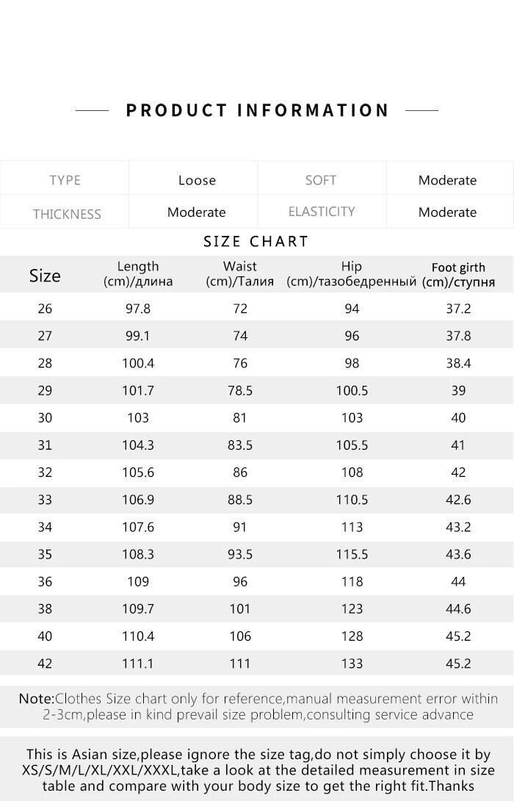Select the TYPE label cell
Viewport: 514px width, 812px height.
point(65,180)
